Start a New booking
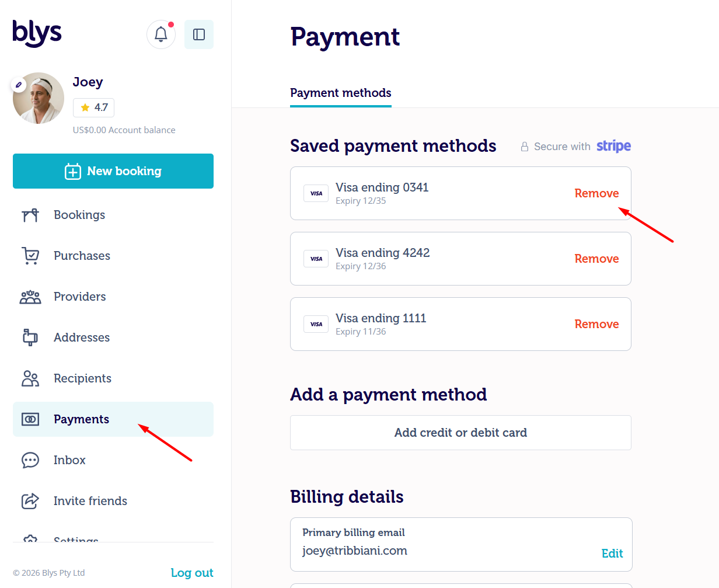This screenshot has width=719, height=588. [x=113, y=171]
